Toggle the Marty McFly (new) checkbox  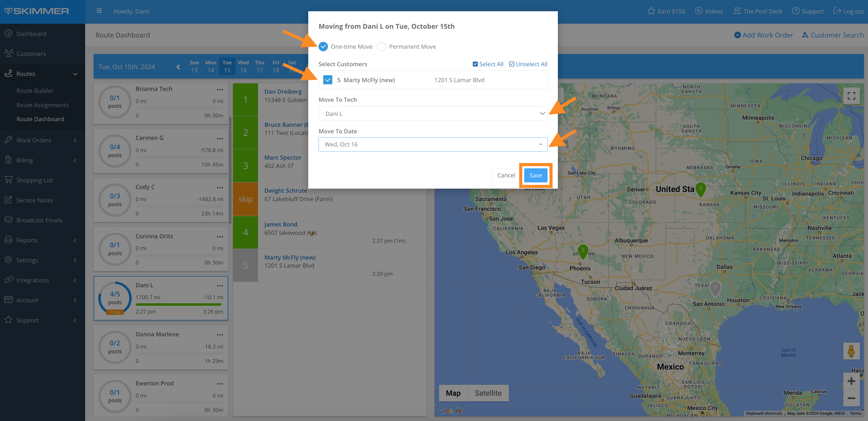(x=328, y=80)
